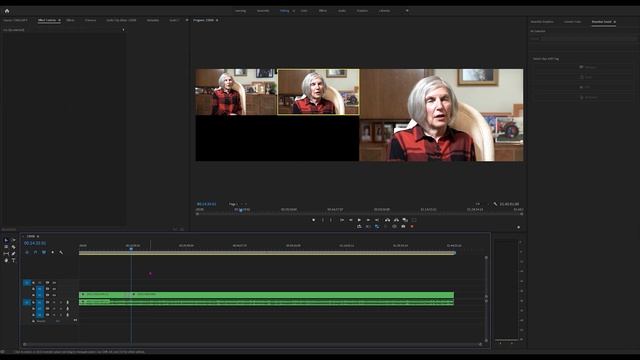This screenshot has height=360, width=640.
Task: Open the Home screen icon
Action: 7,11
